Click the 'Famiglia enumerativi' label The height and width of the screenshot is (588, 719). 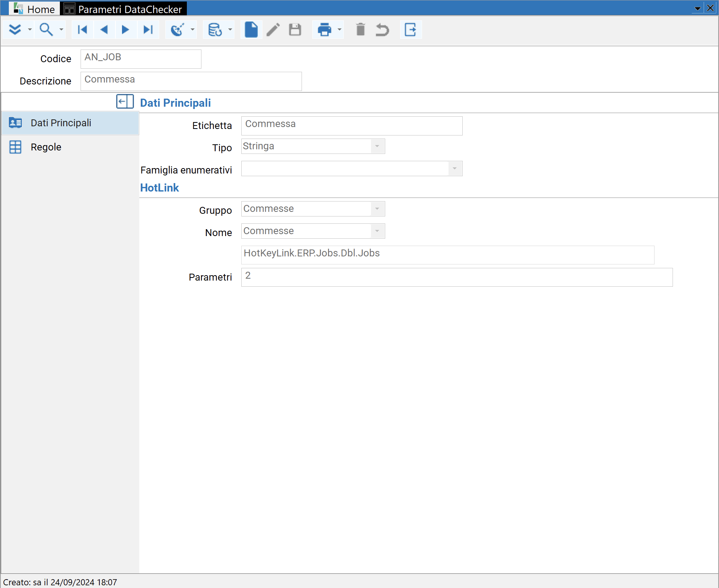tap(186, 170)
